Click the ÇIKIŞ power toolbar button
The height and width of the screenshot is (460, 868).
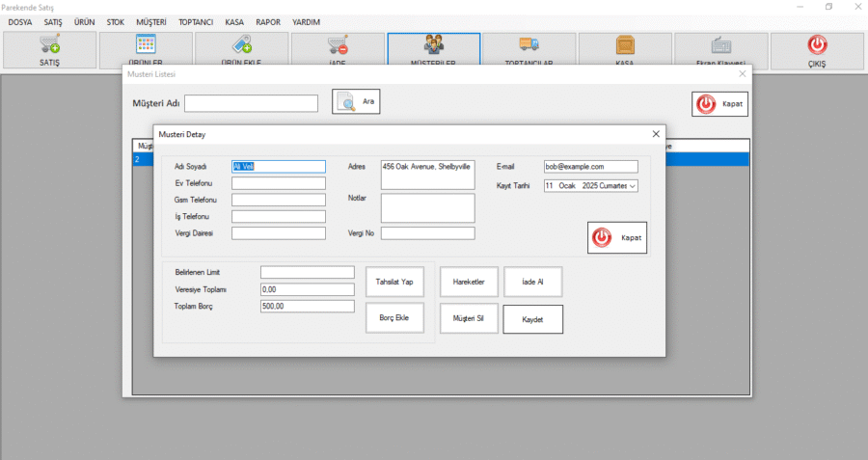click(817, 50)
